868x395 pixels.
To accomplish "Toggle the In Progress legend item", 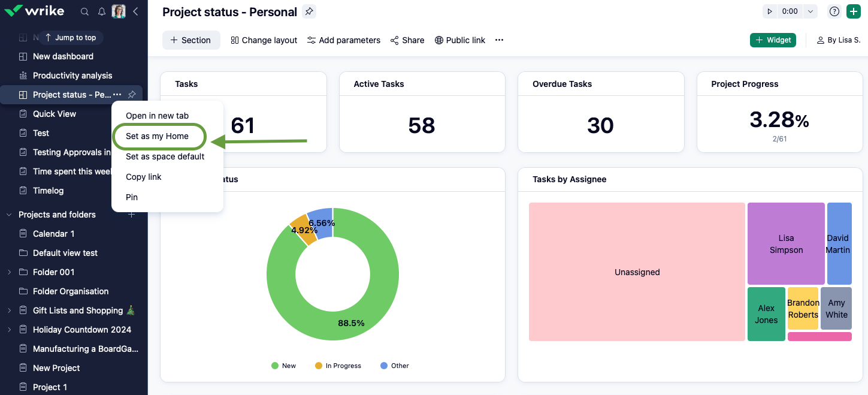I will [338, 366].
